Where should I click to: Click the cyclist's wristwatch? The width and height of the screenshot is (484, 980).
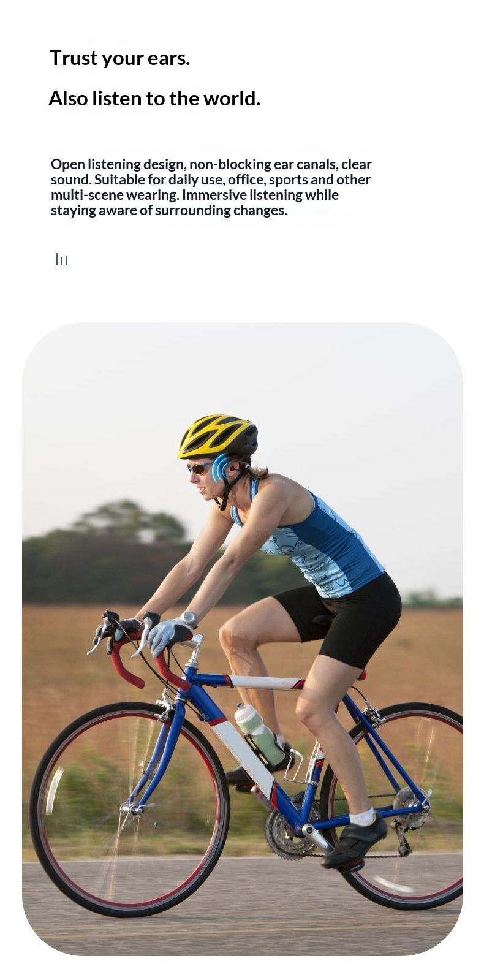(x=189, y=618)
